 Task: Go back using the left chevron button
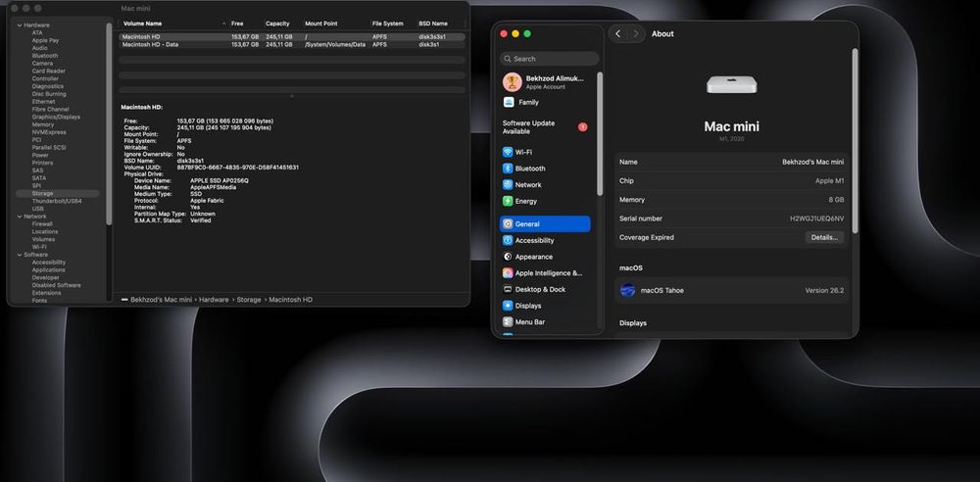(x=618, y=33)
